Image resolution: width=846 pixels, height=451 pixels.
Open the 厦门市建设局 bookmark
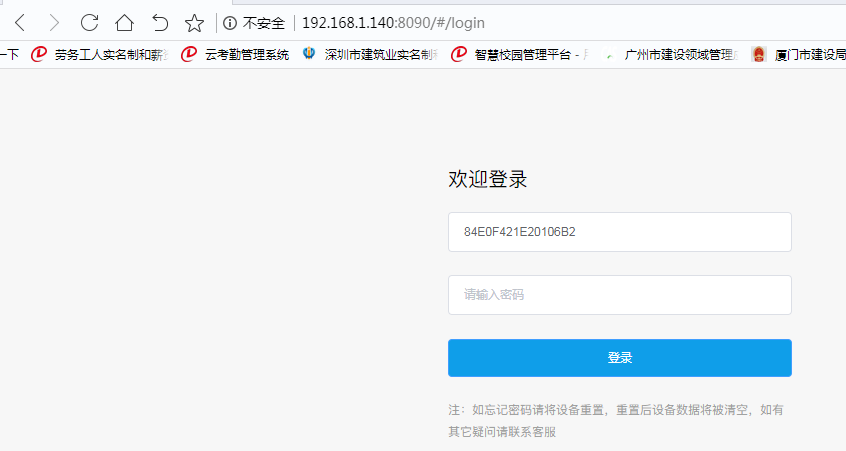pos(799,54)
